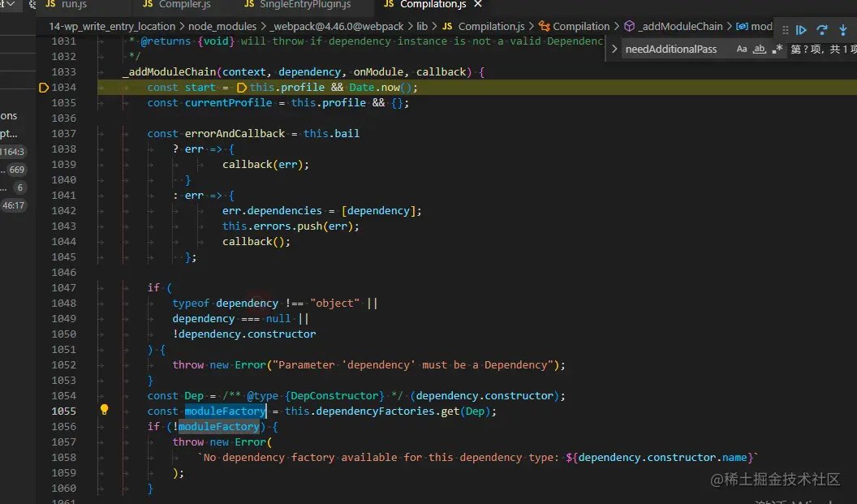Screen dimensions: 857x504
Task: Click the debug Step Over button
Action: pyautogui.click(x=822, y=30)
